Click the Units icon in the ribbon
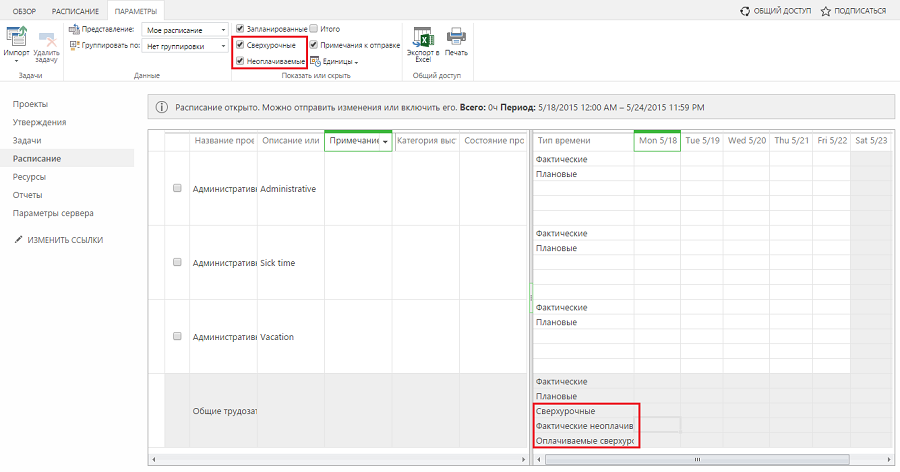Image resolution: width=900 pixels, height=472 pixels. [315, 61]
